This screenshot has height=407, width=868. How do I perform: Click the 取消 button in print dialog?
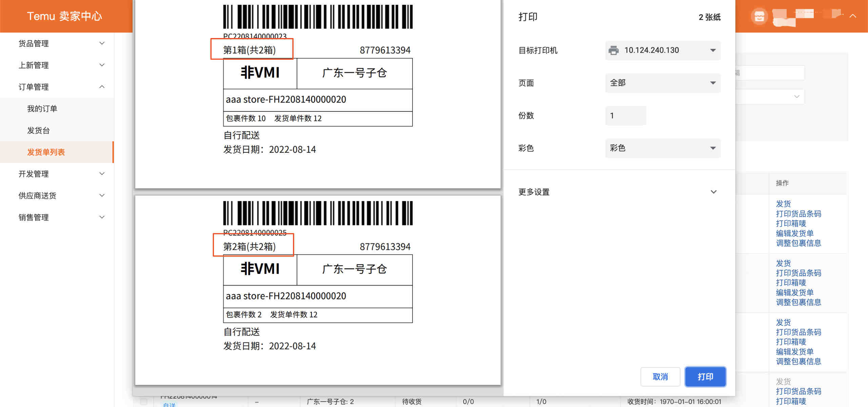click(660, 377)
